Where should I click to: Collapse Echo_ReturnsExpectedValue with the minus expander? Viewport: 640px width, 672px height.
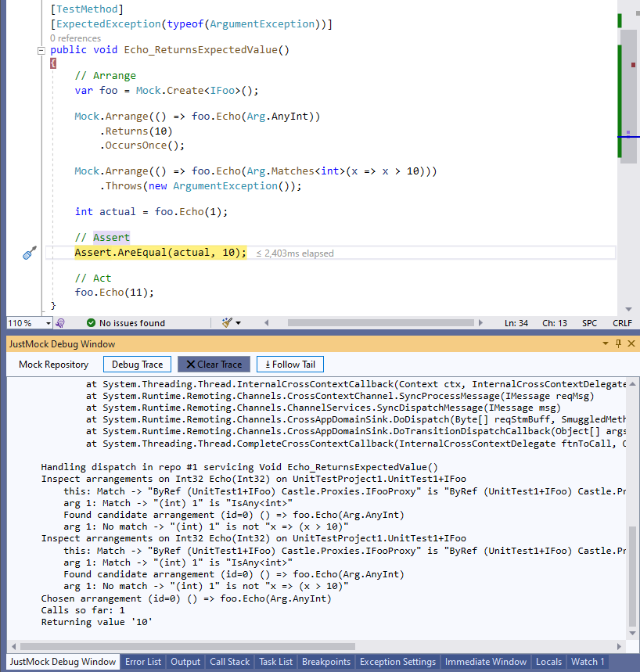point(41,49)
